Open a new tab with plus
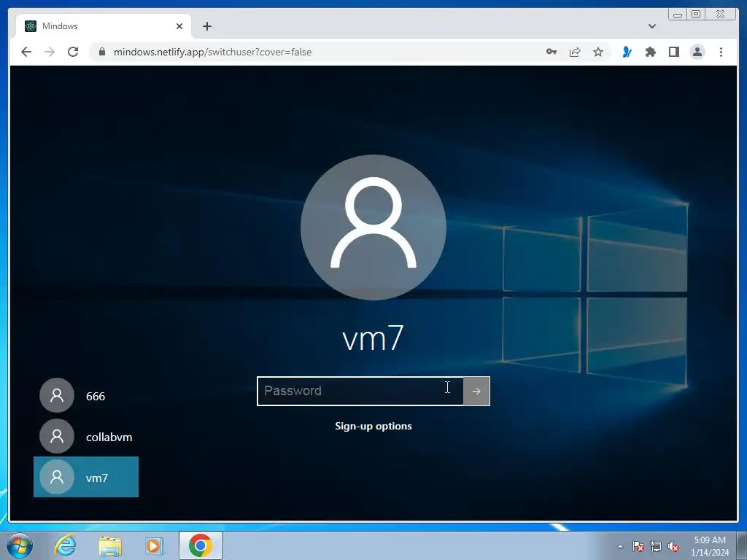This screenshot has height=560, width=747. pyautogui.click(x=206, y=26)
